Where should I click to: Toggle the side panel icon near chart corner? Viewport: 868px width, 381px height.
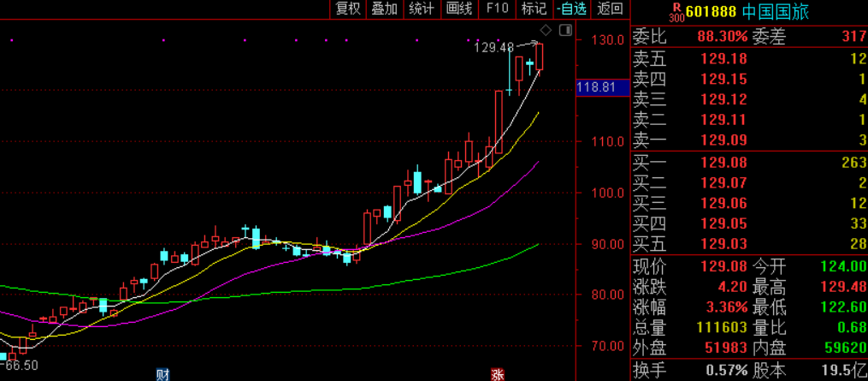click(x=565, y=30)
